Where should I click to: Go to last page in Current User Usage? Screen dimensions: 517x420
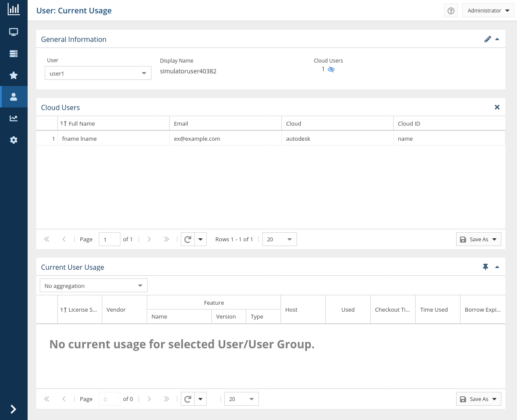point(167,399)
